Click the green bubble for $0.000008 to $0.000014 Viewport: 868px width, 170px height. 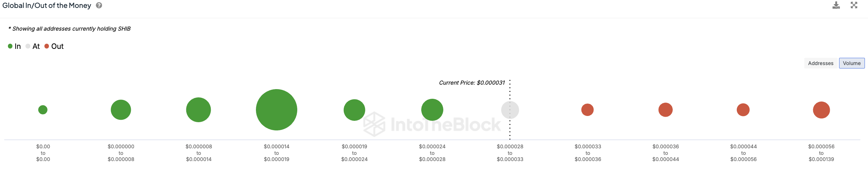[x=198, y=110]
